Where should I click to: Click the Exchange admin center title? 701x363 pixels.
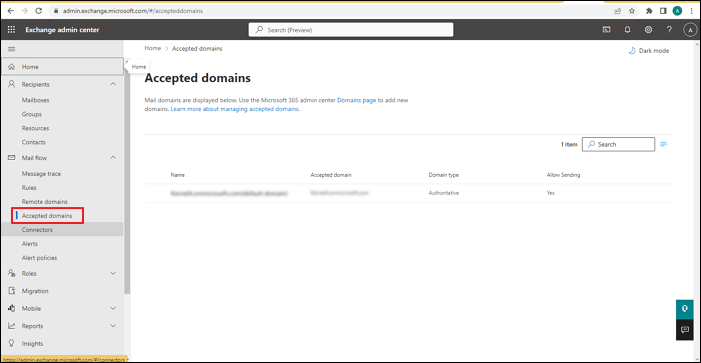tap(62, 30)
